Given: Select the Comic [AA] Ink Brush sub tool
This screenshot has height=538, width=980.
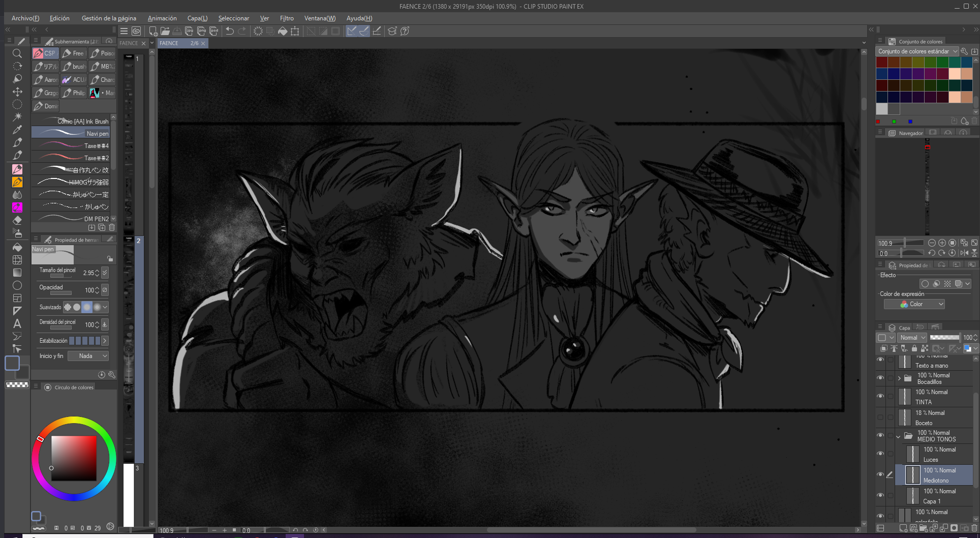Looking at the screenshot, I should coord(71,121).
